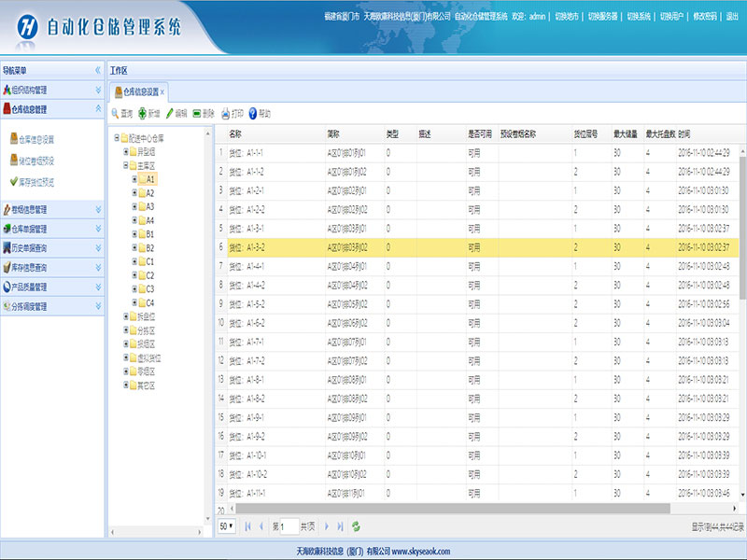Click the 查询 search magnifier icon
Screen dimensions: 747x560
(116, 113)
